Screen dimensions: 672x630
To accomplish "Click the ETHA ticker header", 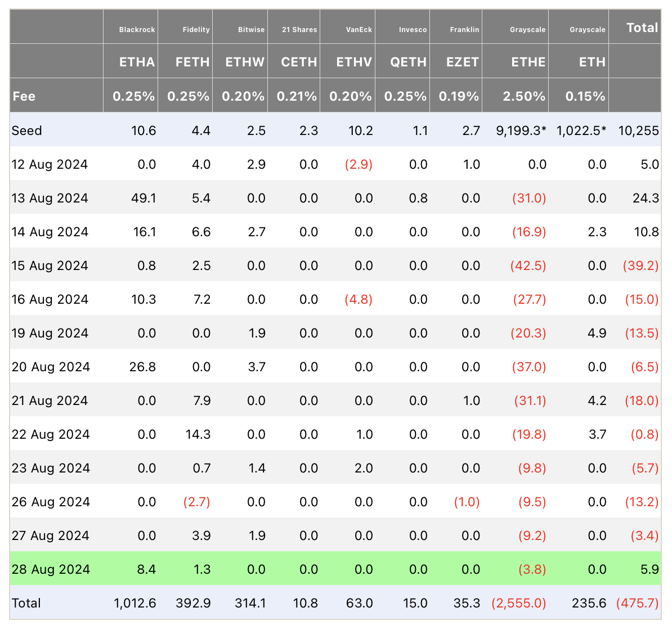I will [x=137, y=62].
